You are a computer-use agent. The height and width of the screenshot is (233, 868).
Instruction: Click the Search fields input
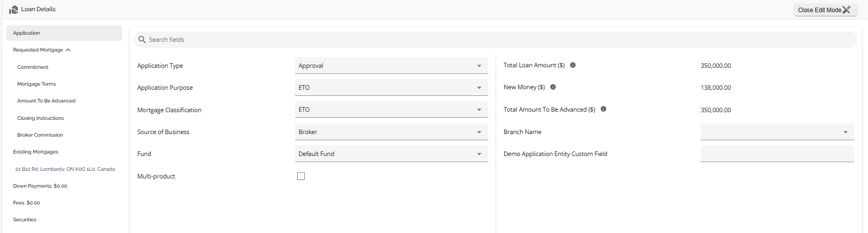click(496, 39)
